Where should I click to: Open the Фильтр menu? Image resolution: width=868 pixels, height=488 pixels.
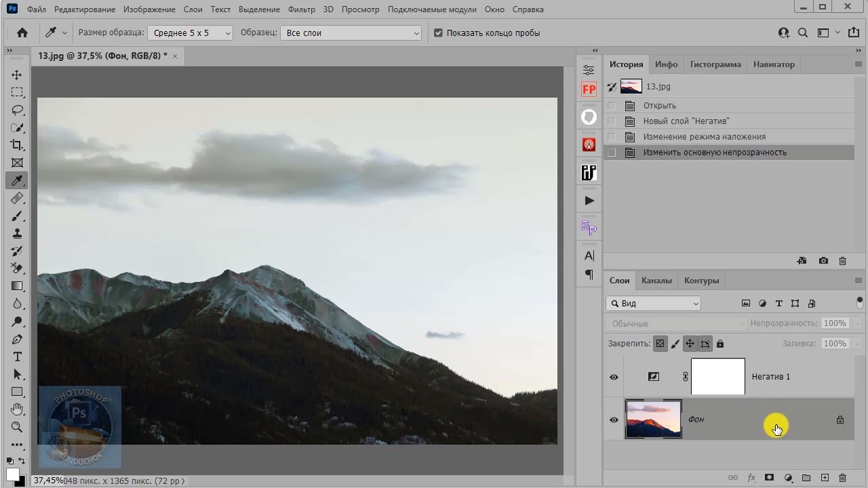point(301,9)
